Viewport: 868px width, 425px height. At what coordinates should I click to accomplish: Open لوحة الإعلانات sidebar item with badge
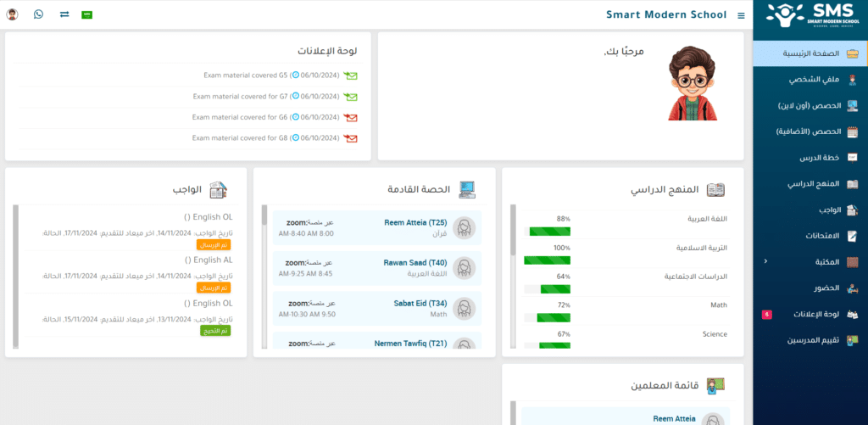(x=820, y=314)
